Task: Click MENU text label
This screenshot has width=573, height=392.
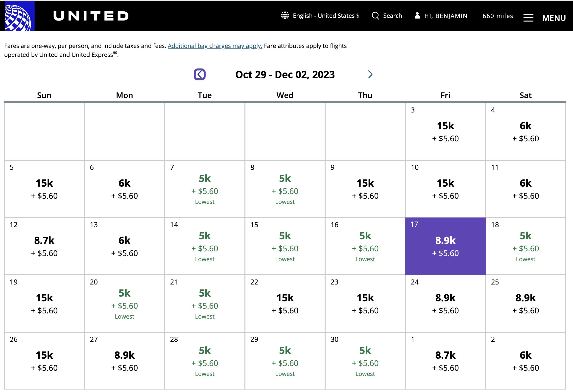Action: tap(554, 18)
